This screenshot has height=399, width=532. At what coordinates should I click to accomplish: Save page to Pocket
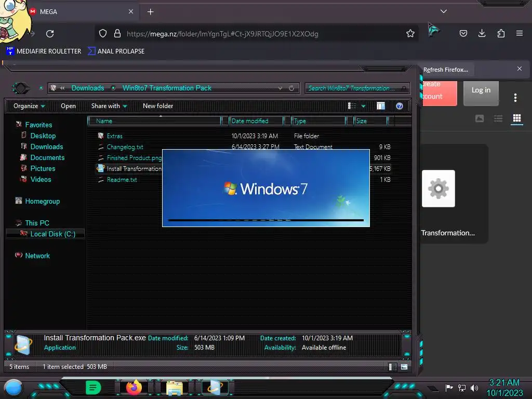463,33
